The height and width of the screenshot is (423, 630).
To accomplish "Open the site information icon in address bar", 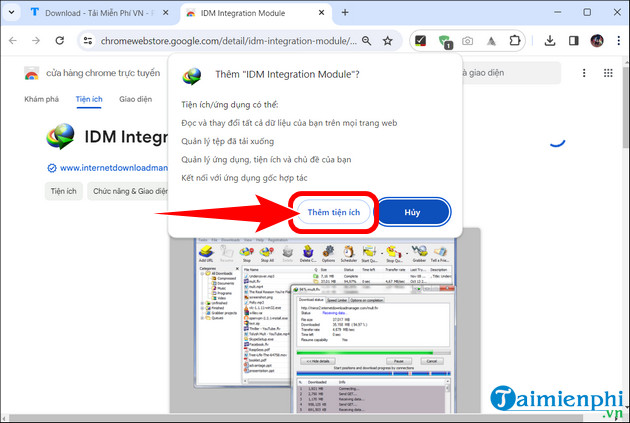I will 88,41.
